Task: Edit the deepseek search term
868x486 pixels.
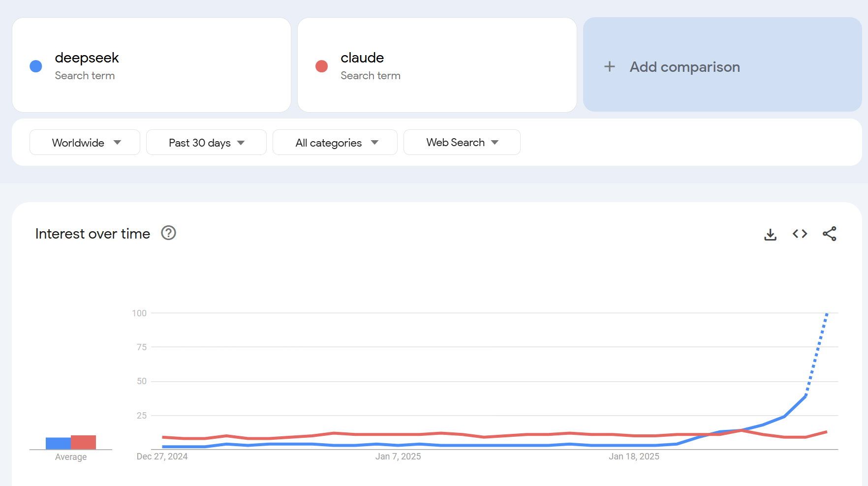Action: [x=152, y=65]
